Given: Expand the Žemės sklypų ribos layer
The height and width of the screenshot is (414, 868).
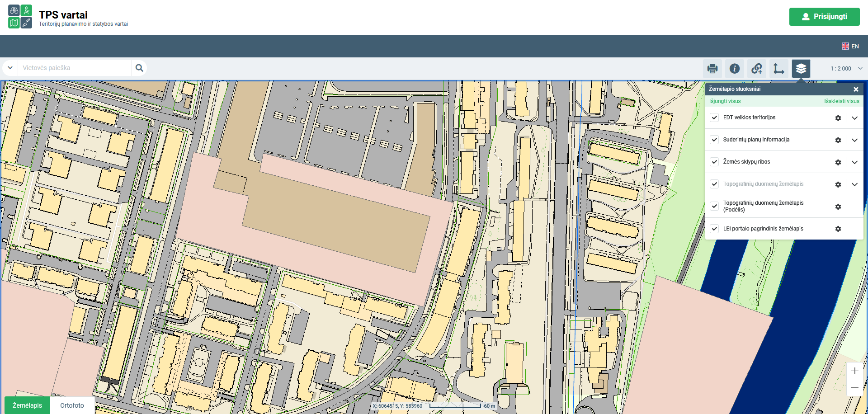Looking at the screenshot, I should click(x=854, y=162).
